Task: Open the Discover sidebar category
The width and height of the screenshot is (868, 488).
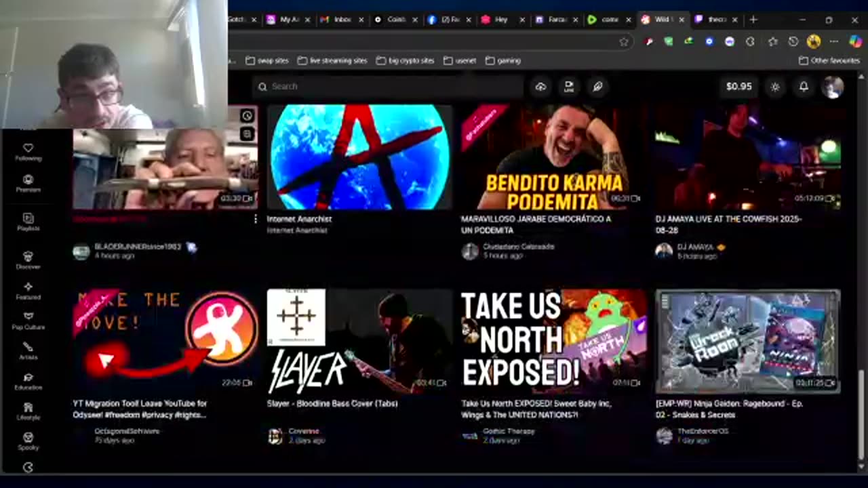Action: (28, 260)
